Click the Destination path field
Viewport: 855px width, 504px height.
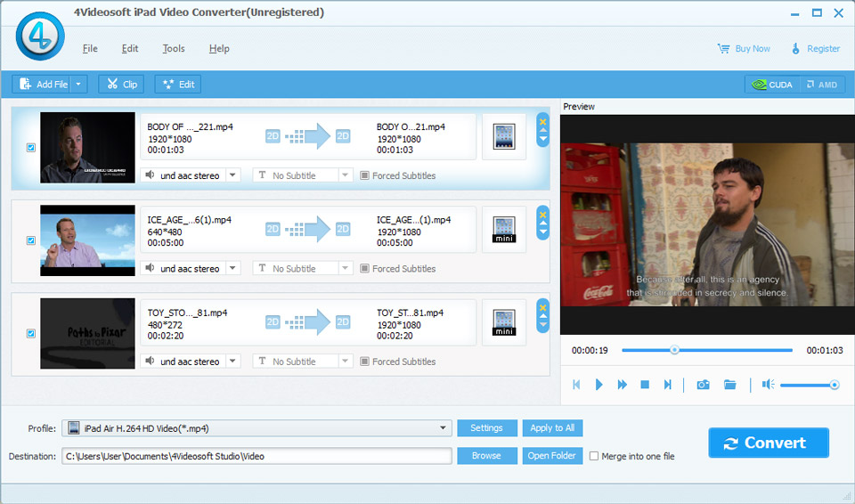point(256,456)
